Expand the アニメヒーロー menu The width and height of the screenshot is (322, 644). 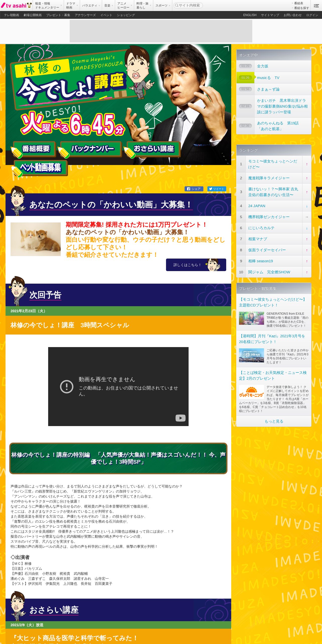pos(125,6)
